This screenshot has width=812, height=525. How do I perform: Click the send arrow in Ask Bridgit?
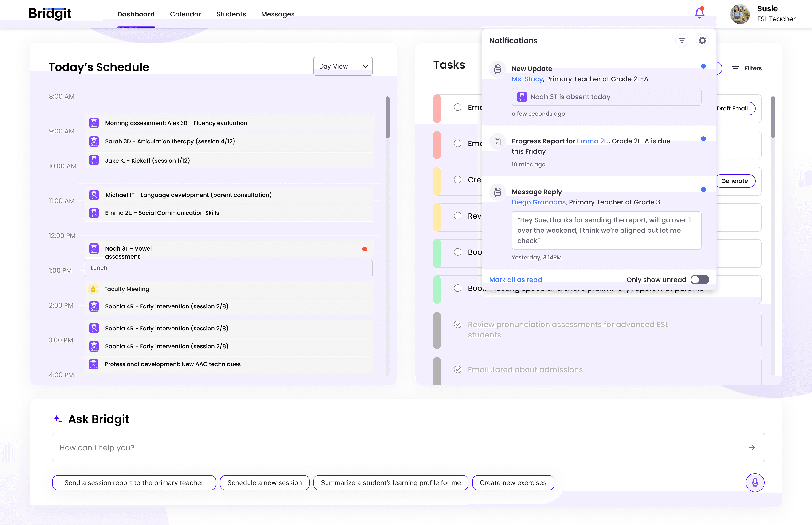coord(752,447)
